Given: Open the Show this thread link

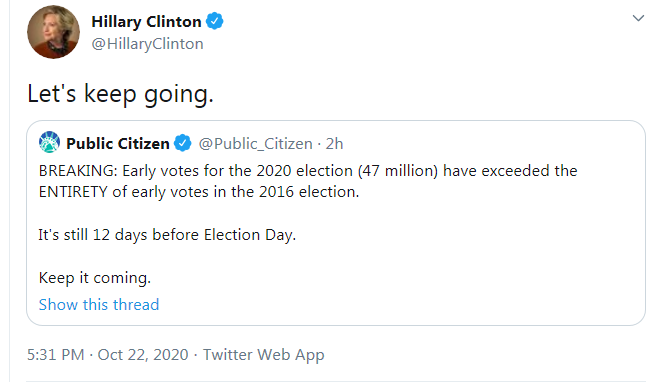Looking at the screenshot, I should pos(99,305).
